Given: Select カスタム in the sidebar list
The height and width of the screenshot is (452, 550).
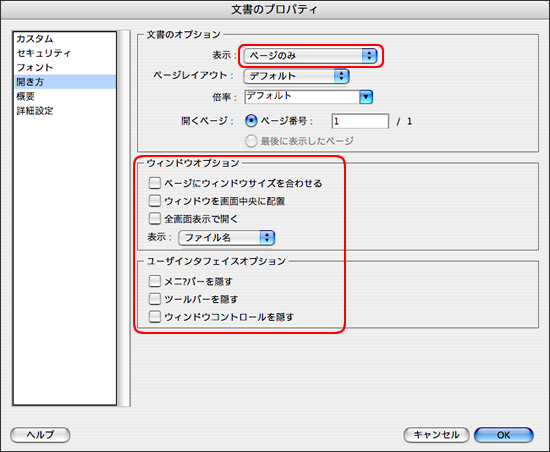Looking at the screenshot, I should [x=35, y=39].
